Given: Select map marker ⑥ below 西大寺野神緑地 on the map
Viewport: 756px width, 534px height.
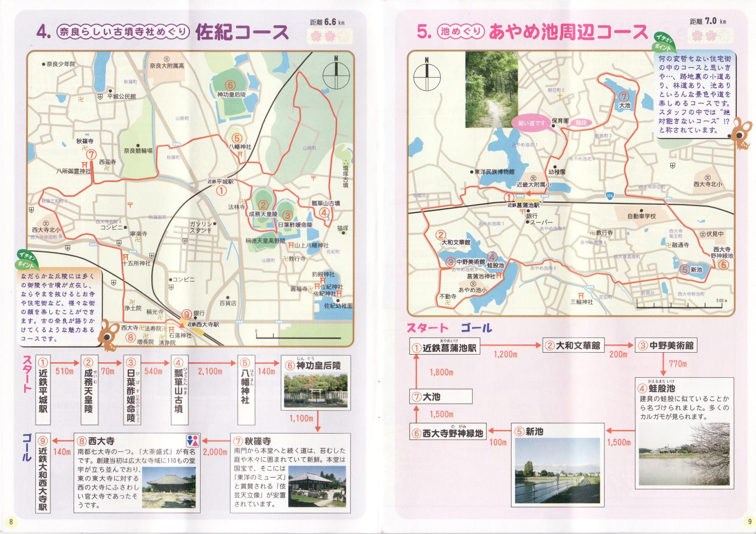Looking at the screenshot, I should (x=723, y=264).
